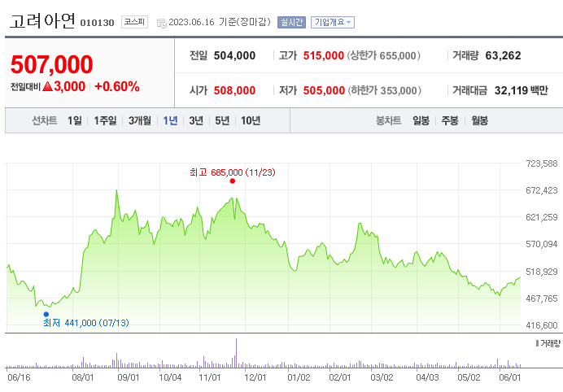
Task: Switch to 일봉 candle chart
Action: 421,120
